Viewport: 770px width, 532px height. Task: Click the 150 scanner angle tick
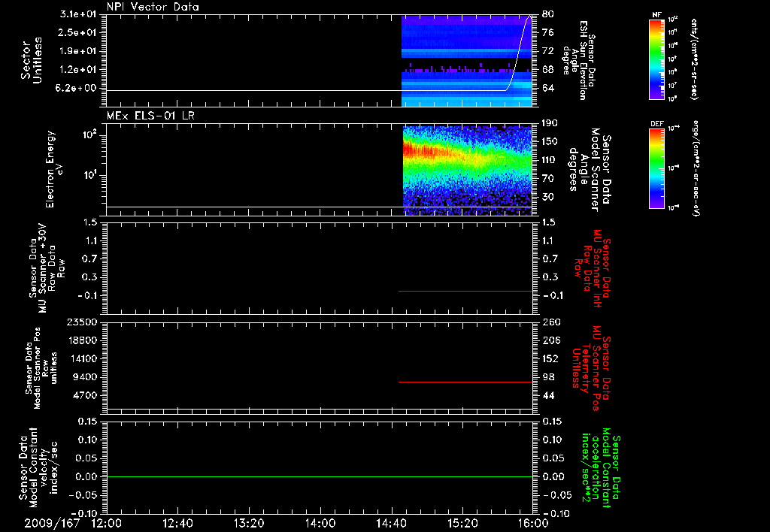click(550, 141)
